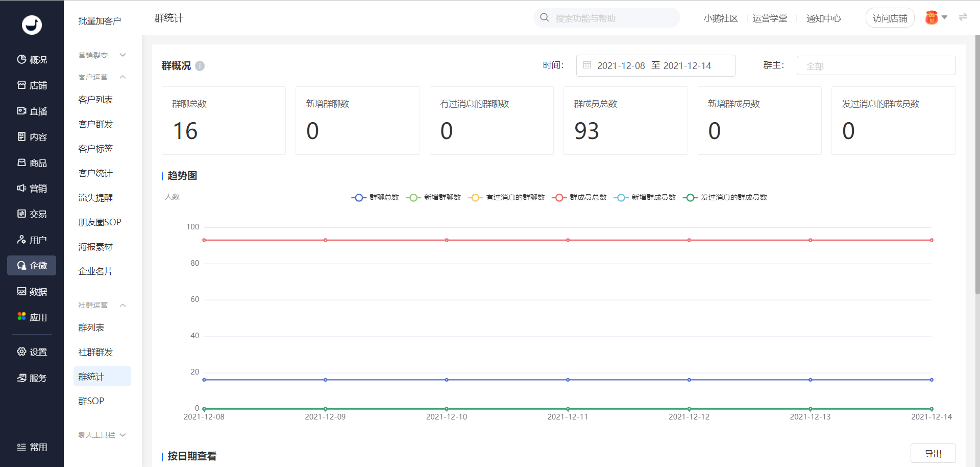
Task: Click the 设置 settings gear icon
Action: point(21,352)
